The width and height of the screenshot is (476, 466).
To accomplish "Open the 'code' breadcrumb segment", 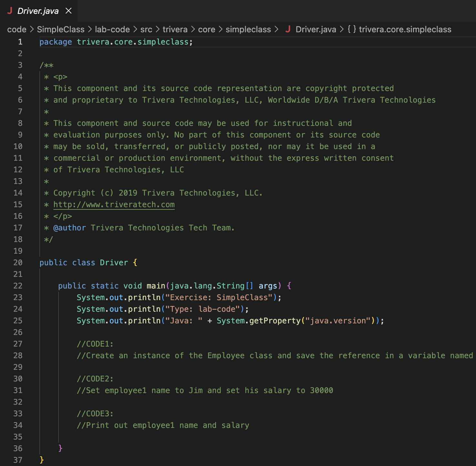I will pos(17,29).
